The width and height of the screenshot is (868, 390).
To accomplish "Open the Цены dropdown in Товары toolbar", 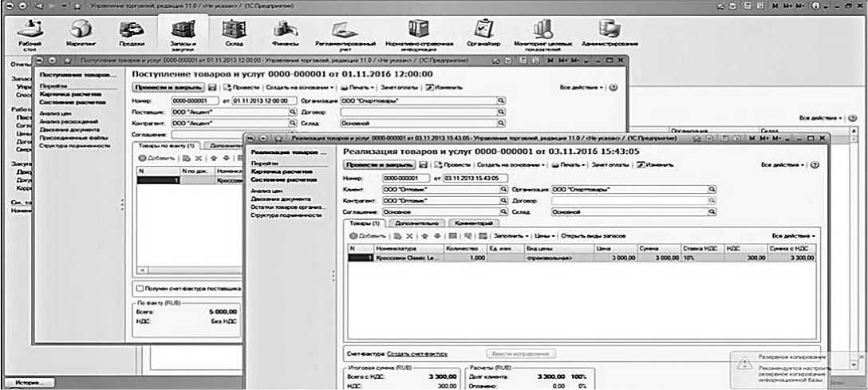I will pos(545,235).
